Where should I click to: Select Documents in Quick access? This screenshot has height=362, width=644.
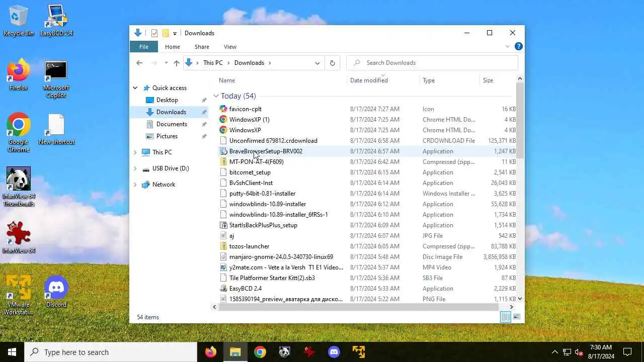(x=172, y=124)
